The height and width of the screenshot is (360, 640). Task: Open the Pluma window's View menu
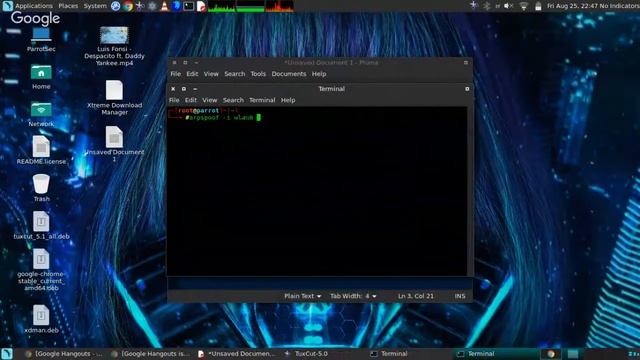[x=211, y=74]
